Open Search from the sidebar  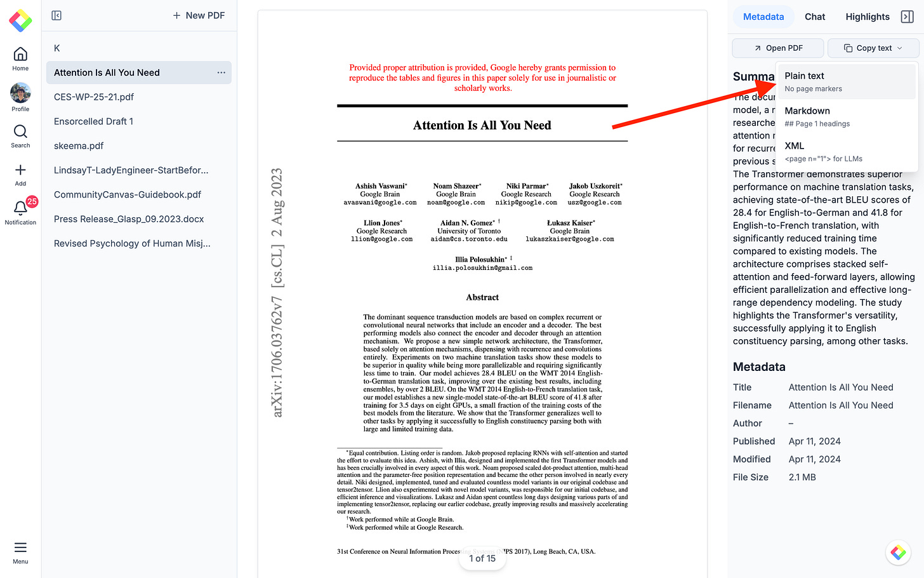(x=20, y=136)
